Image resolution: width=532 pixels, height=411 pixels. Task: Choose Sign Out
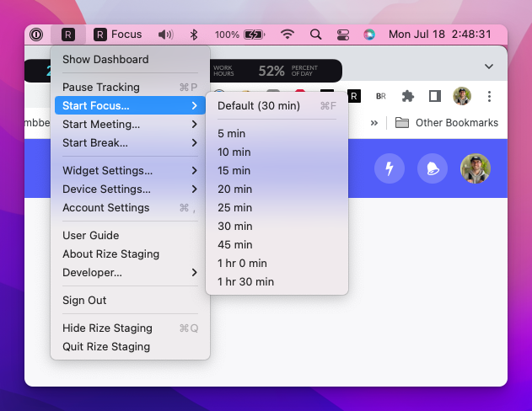(x=130, y=300)
